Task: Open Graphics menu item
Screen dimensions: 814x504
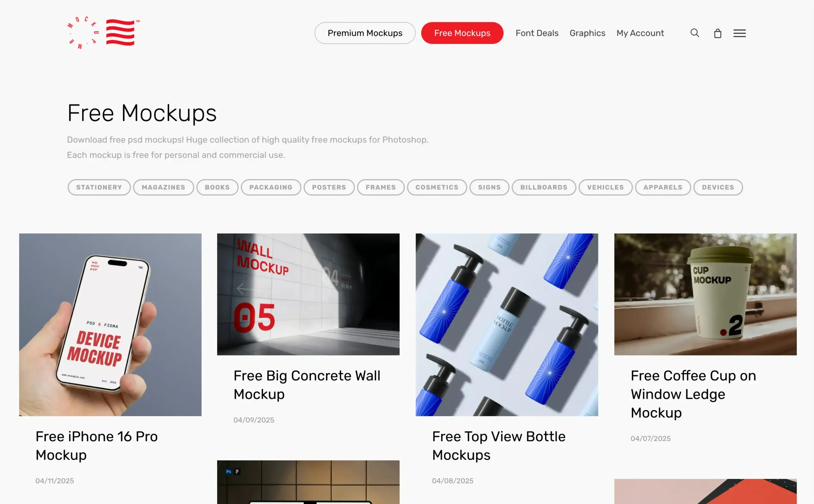Action: pos(587,33)
